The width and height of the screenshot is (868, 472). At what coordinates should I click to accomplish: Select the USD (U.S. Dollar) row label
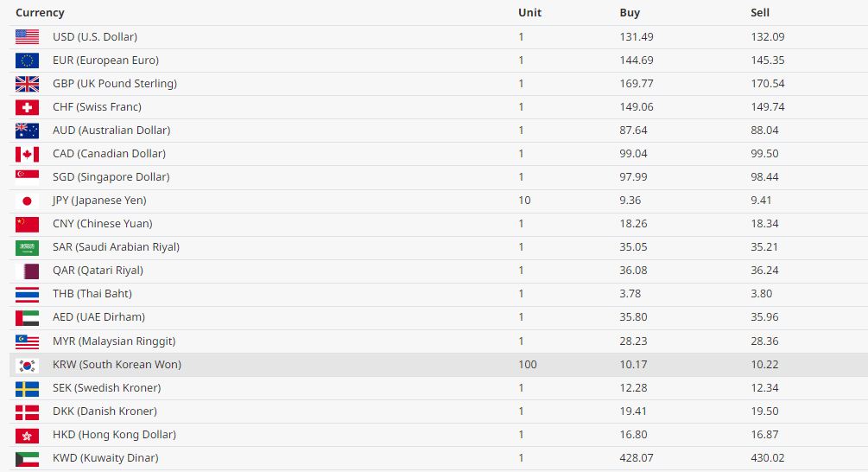pos(95,37)
